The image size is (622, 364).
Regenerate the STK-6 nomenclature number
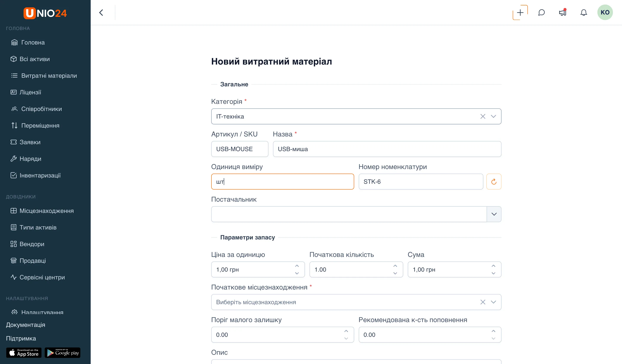[494, 182]
